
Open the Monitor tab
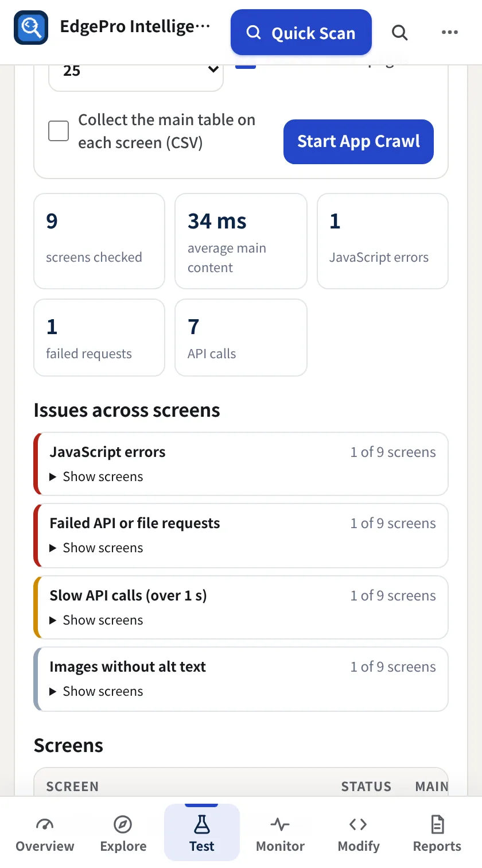(280, 834)
